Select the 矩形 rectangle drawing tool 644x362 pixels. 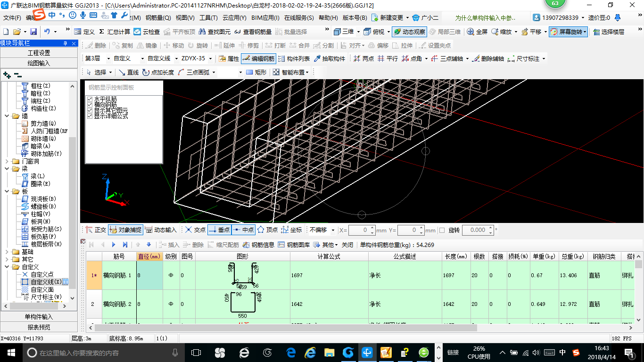(x=256, y=73)
